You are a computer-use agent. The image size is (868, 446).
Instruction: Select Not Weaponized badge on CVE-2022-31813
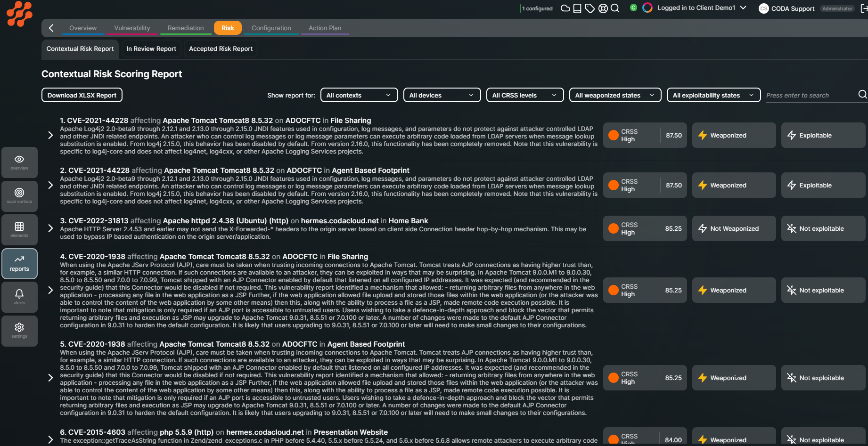coord(734,228)
